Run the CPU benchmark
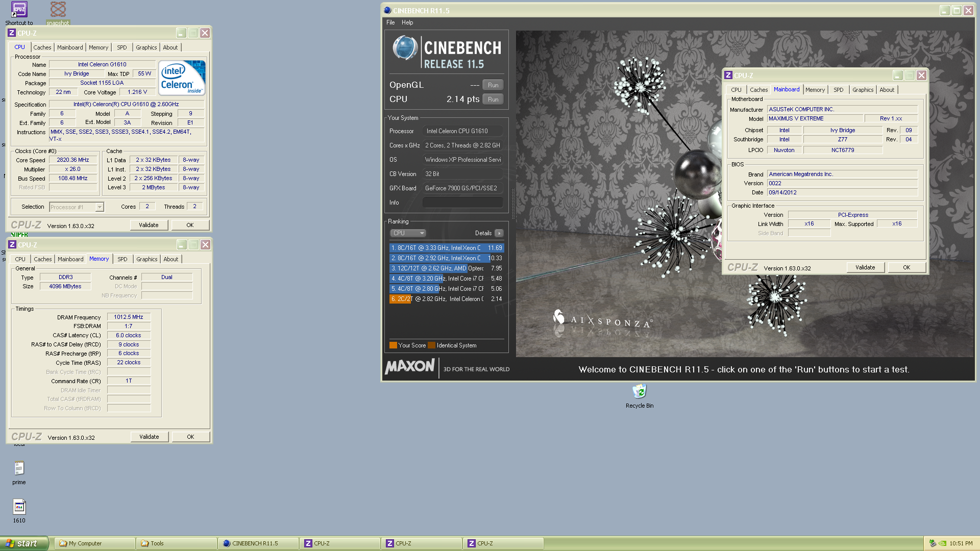 coord(493,99)
